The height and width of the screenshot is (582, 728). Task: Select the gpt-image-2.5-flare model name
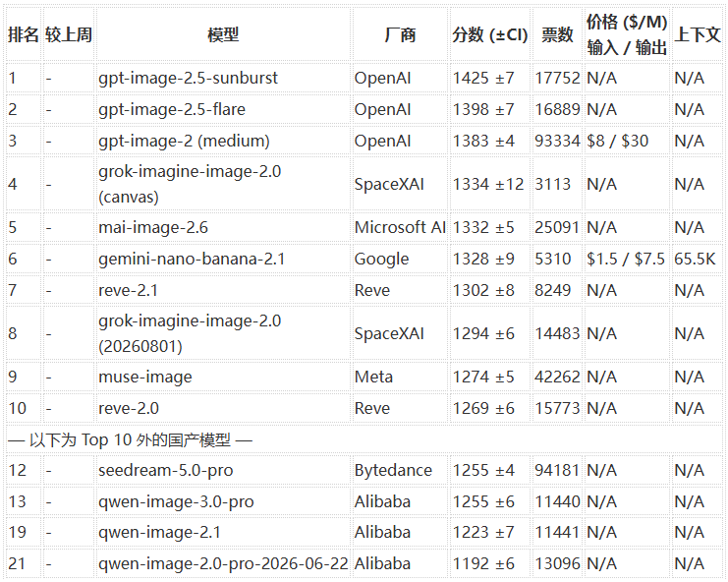coord(172,110)
